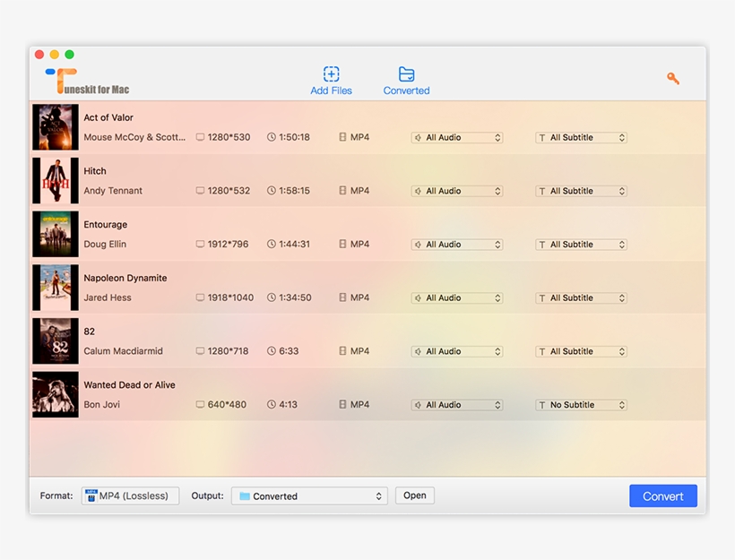This screenshot has width=735, height=560.
Task: Click the Open output folder button
Action: click(x=415, y=495)
